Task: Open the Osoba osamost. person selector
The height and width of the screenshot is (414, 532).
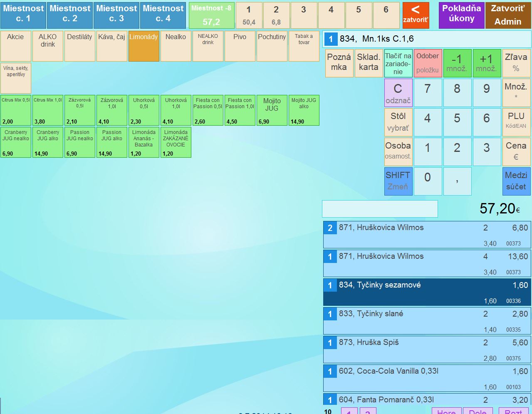Action: (398, 151)
